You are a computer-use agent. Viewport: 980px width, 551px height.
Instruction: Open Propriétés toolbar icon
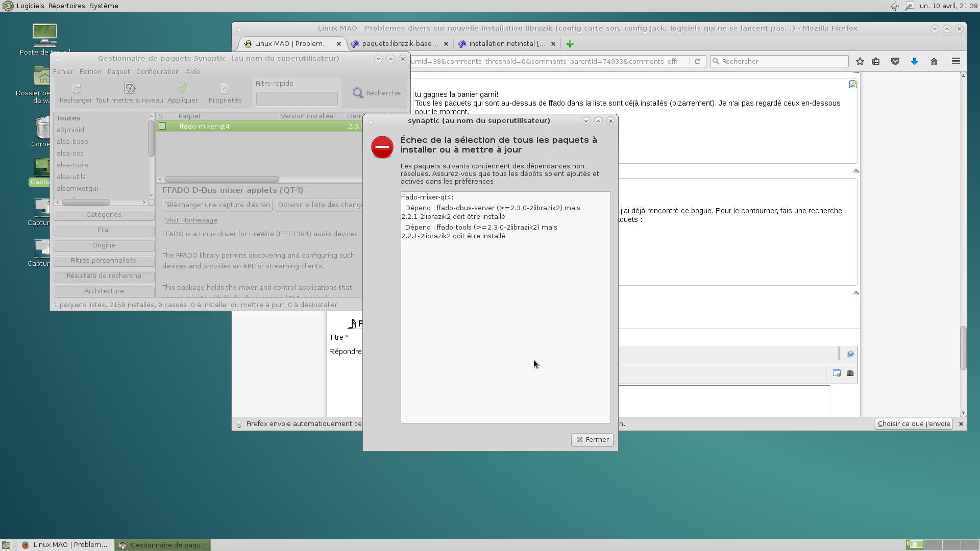[225, 88]
